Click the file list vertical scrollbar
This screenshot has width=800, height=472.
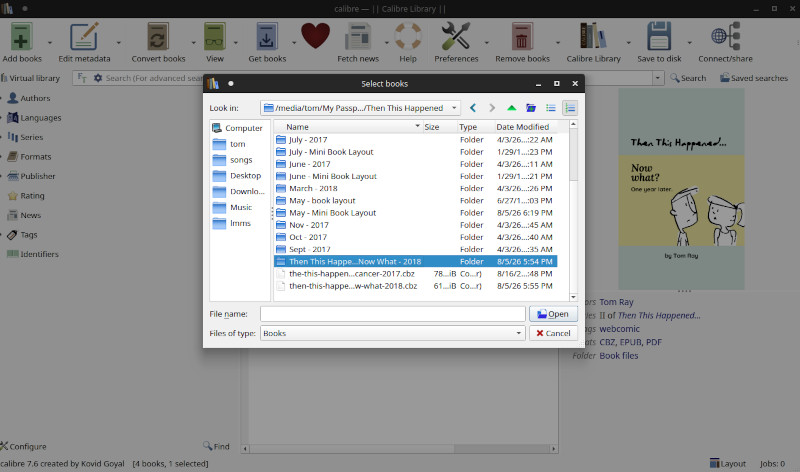(573, 210)
